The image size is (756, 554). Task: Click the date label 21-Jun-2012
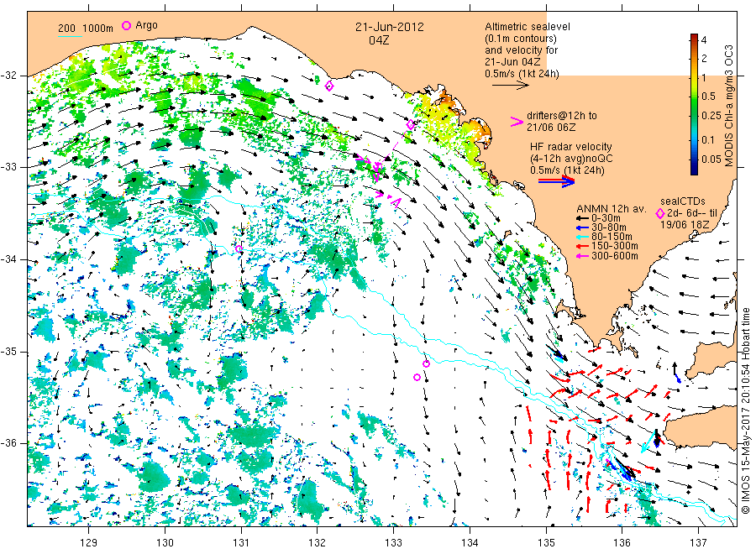(390, 27)
